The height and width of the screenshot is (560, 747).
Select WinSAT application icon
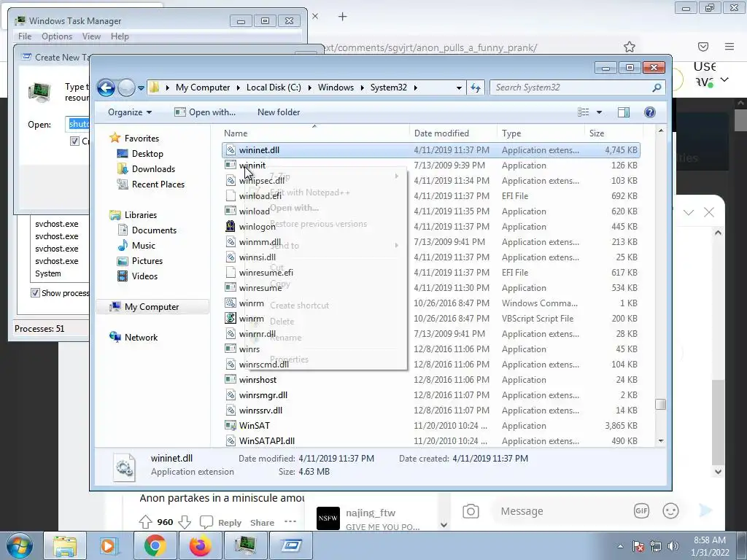[231, 426]
